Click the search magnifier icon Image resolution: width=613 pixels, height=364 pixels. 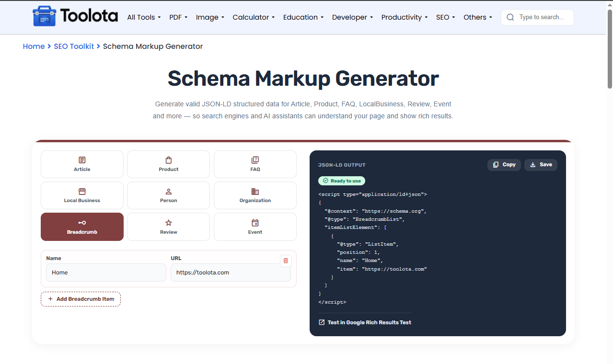(510, 17)
